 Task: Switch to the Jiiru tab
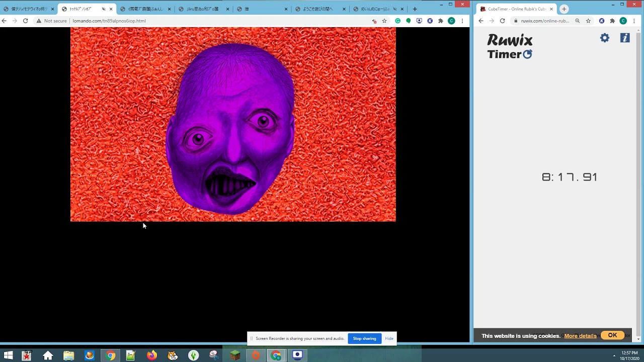[x=203, y=9]
